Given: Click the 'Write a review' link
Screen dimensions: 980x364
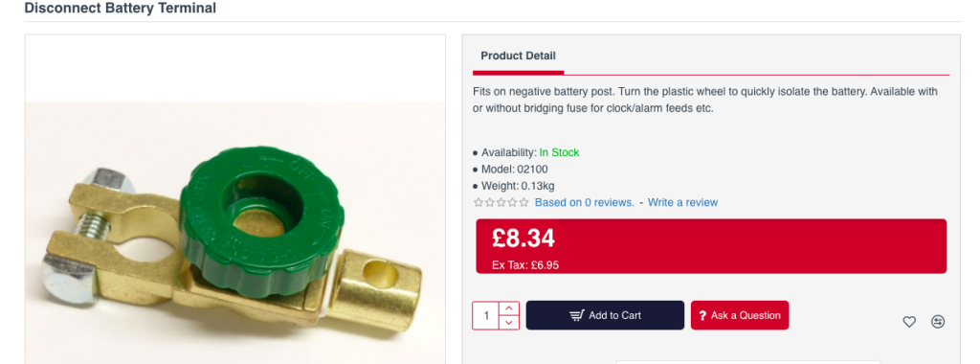Looking at the screenshot, I should coord(682,203).
